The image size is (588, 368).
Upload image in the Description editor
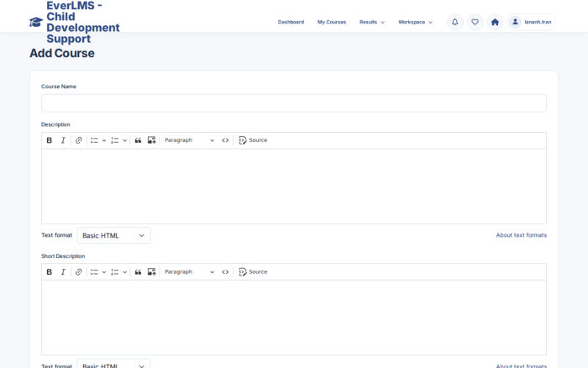pos(151,140)
